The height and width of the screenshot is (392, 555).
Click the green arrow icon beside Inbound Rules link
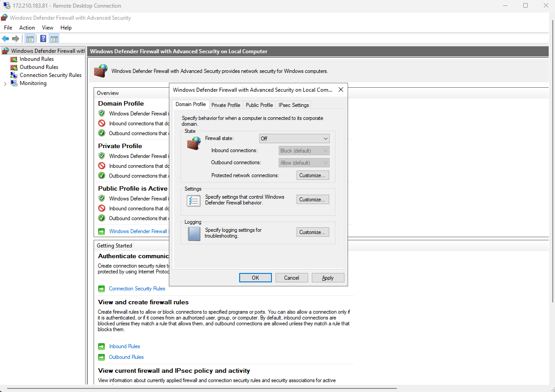[x=101, y=346]
